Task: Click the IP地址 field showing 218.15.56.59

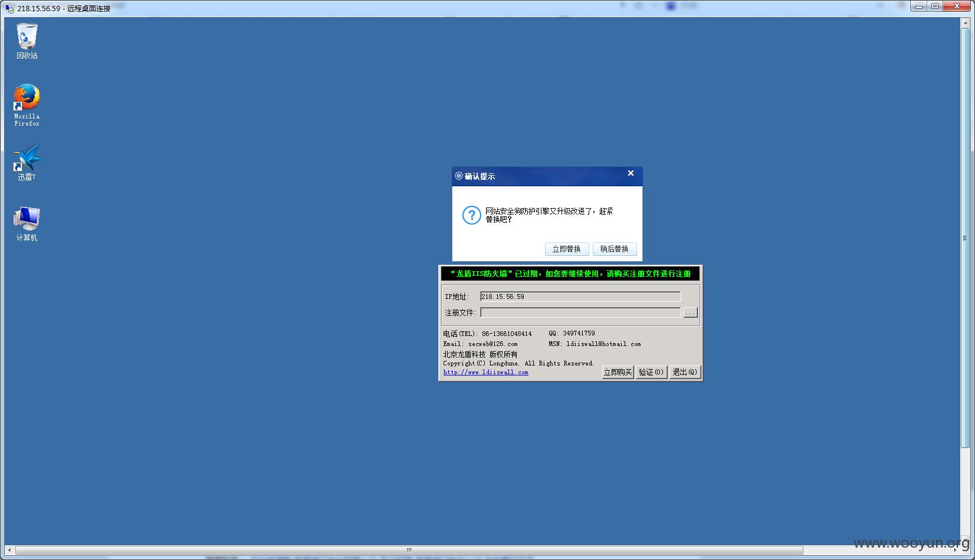Action: (580, 297)
